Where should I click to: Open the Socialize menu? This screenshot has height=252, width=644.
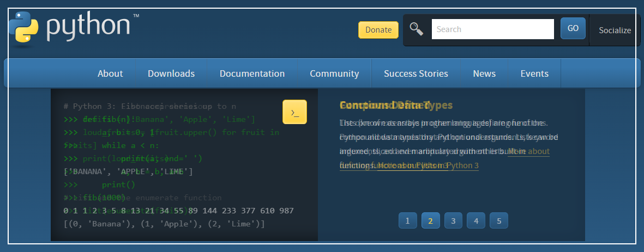point(615,30)
